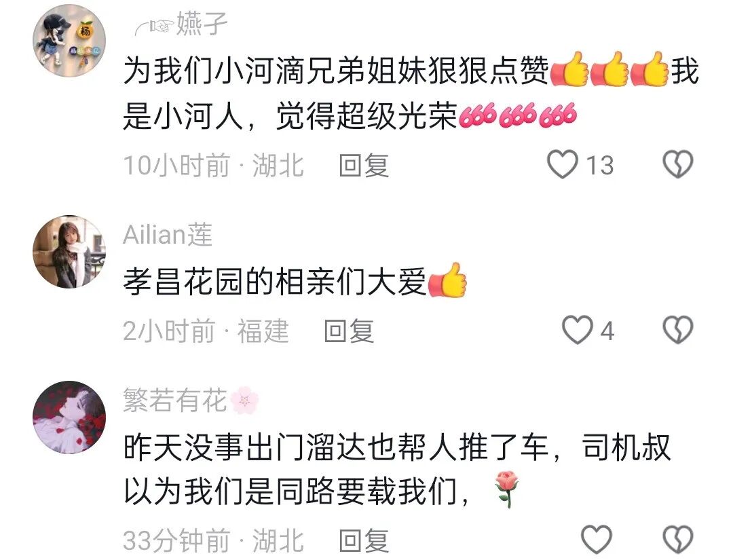Dislike the 嬿子 comment with broken heart
The image size is (733, 560).
tap(678, 164)
